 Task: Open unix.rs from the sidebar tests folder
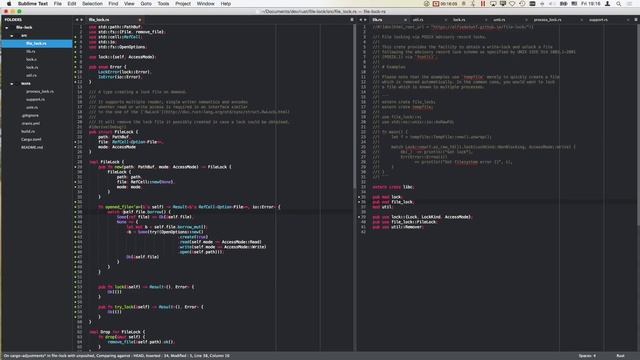click(32, 107)
